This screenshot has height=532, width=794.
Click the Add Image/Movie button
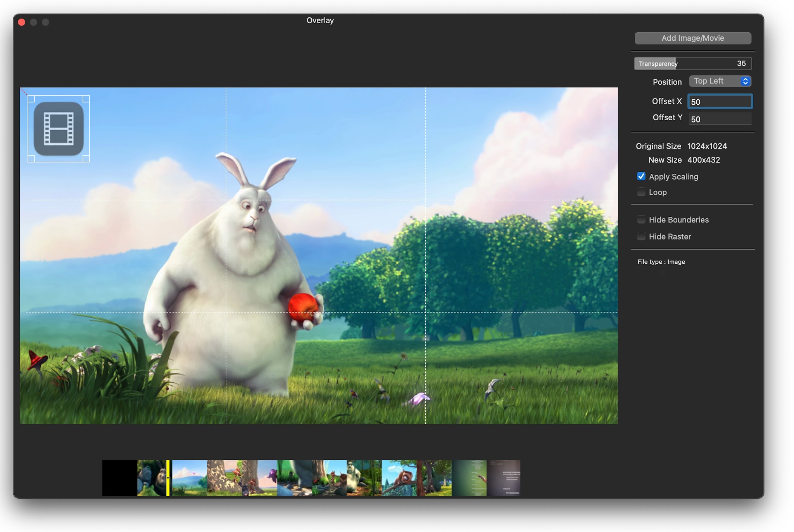693,38
